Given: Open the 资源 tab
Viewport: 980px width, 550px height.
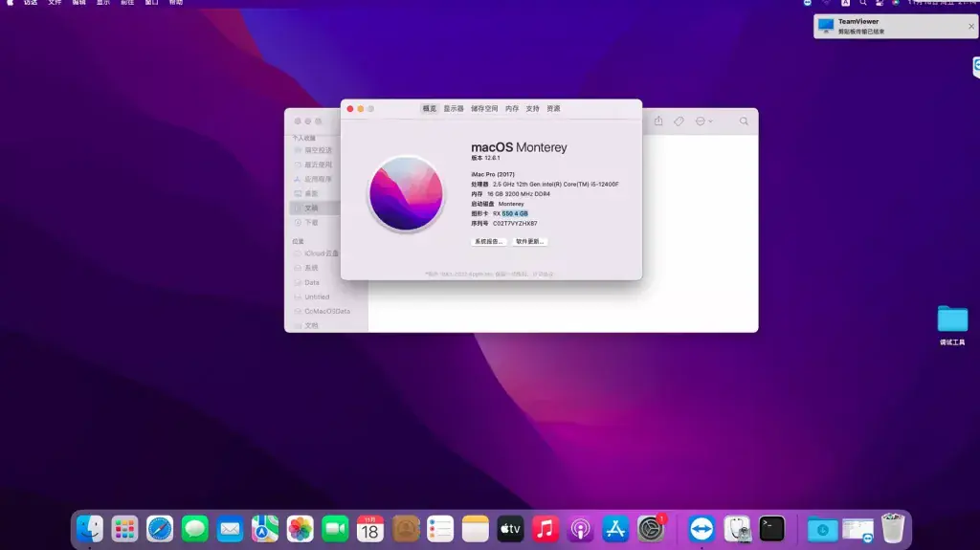Looking at the screenshot, I should coord(554,109).
